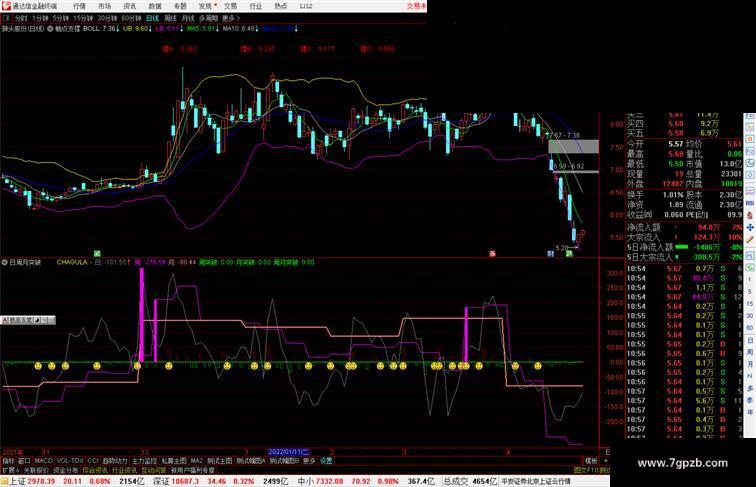Open 综合资讯 news link

coord(95,470)
